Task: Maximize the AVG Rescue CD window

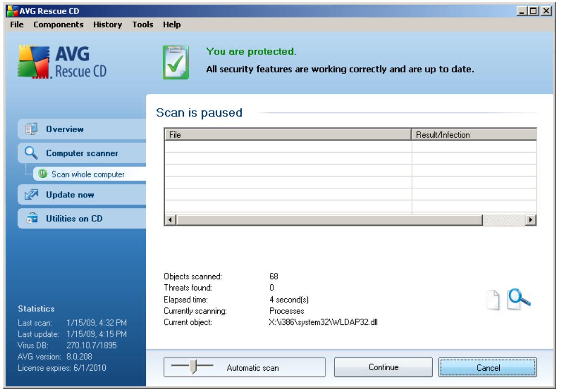Action: [533, 11]
